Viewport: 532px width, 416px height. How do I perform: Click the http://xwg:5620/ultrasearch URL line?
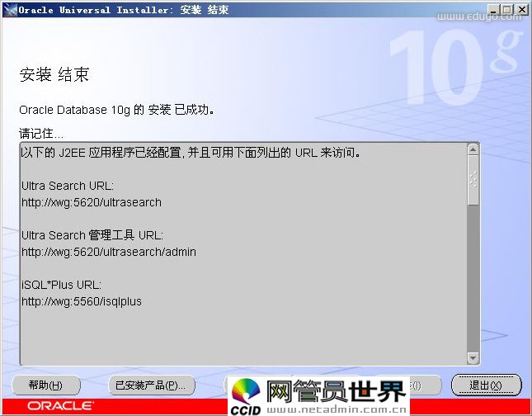[92, 202]
